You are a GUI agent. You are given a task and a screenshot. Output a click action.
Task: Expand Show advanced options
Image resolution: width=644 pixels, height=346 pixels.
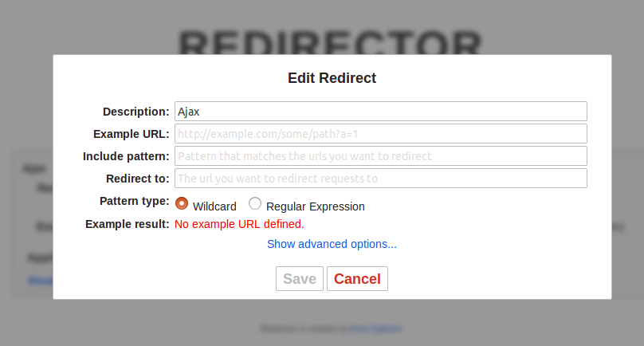click(x=332, y=244)
